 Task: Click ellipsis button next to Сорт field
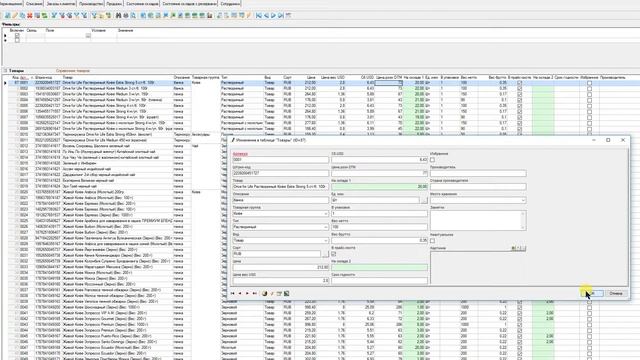click(x=325, y=254)
